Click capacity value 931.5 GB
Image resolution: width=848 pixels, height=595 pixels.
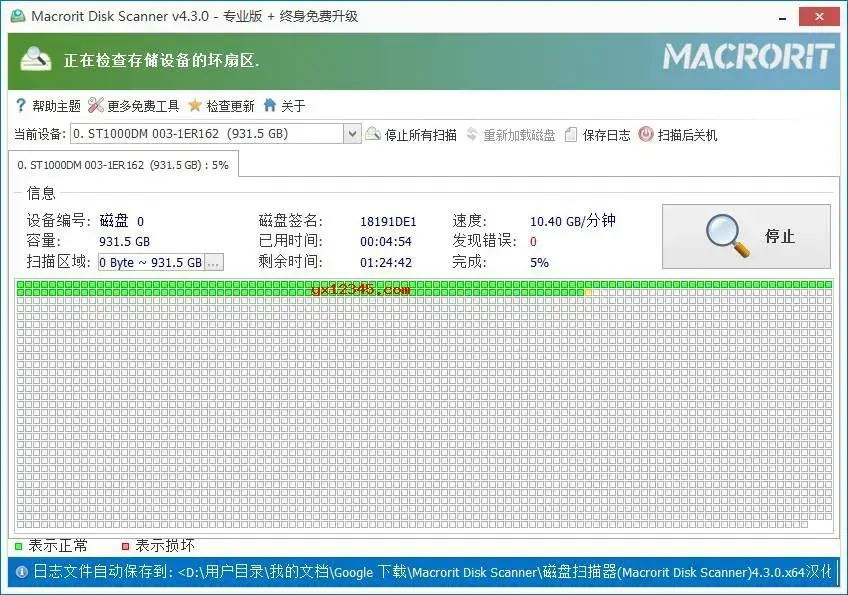point(124,242)
